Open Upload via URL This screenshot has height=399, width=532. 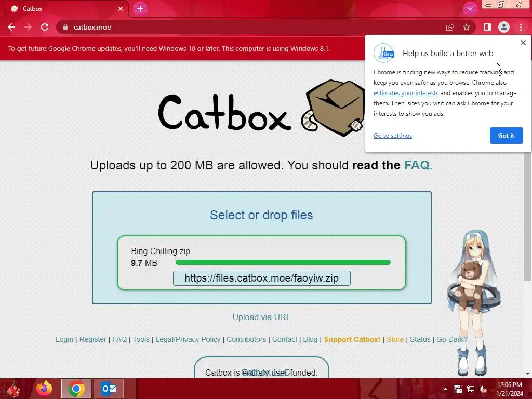tap(261, 317)
